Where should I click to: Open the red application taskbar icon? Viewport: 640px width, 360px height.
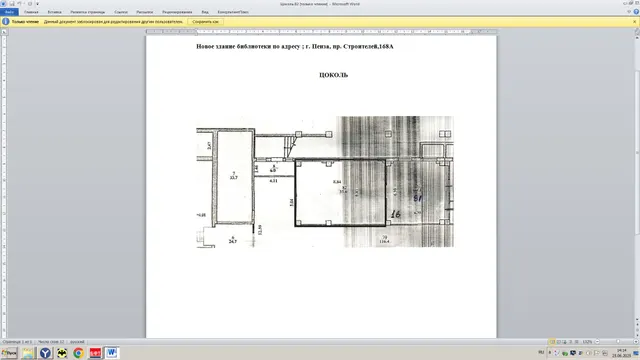(95, 353)
